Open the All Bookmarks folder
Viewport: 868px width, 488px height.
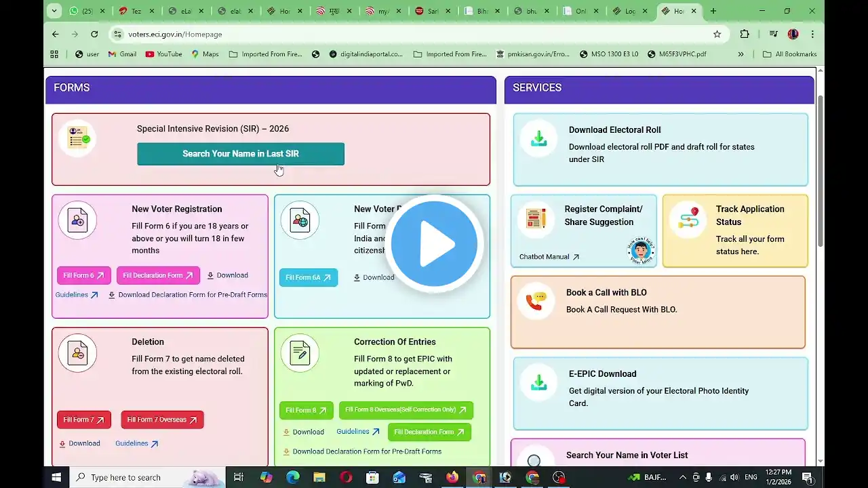(789, 54)
